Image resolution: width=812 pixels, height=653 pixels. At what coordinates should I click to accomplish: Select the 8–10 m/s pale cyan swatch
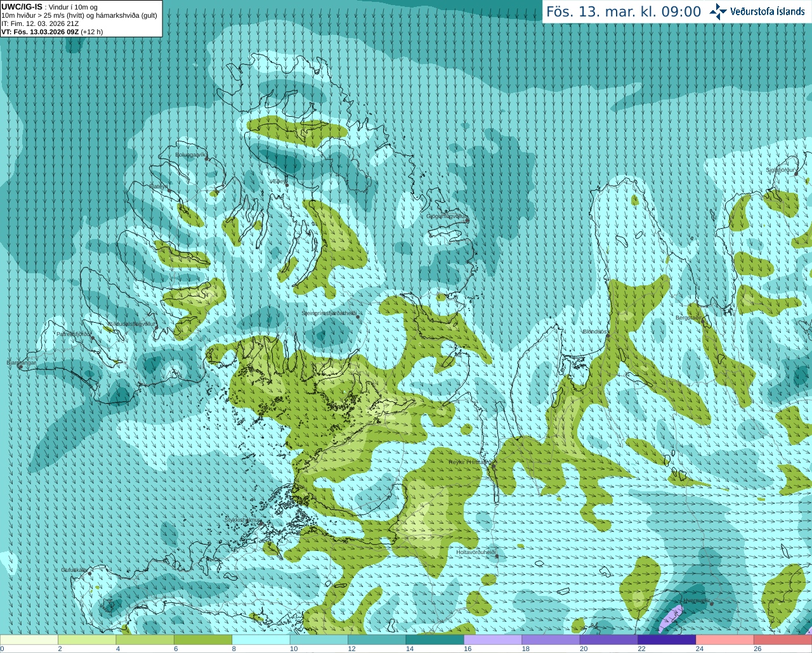[261, 640]
